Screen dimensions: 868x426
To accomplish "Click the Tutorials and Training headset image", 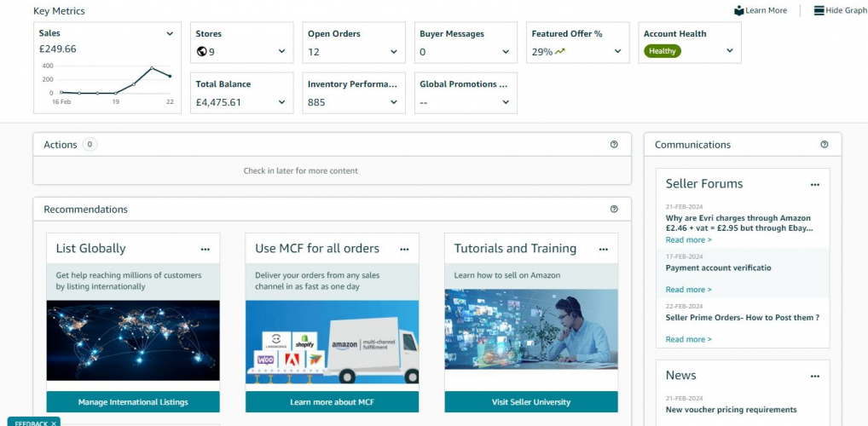I will pyautogui.click(x=531, y=329).
